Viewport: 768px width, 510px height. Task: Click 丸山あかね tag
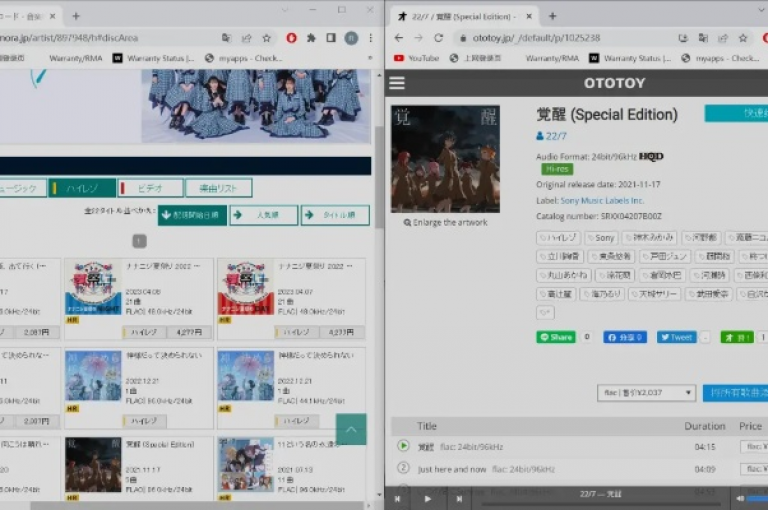point(564,275)
